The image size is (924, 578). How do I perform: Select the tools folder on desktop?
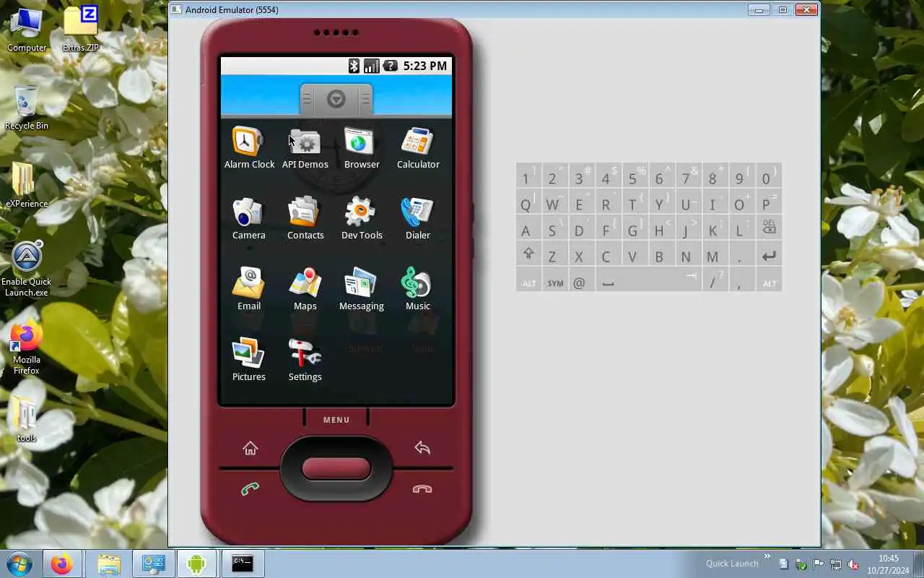pyautogui.click(x=27, y=420)
